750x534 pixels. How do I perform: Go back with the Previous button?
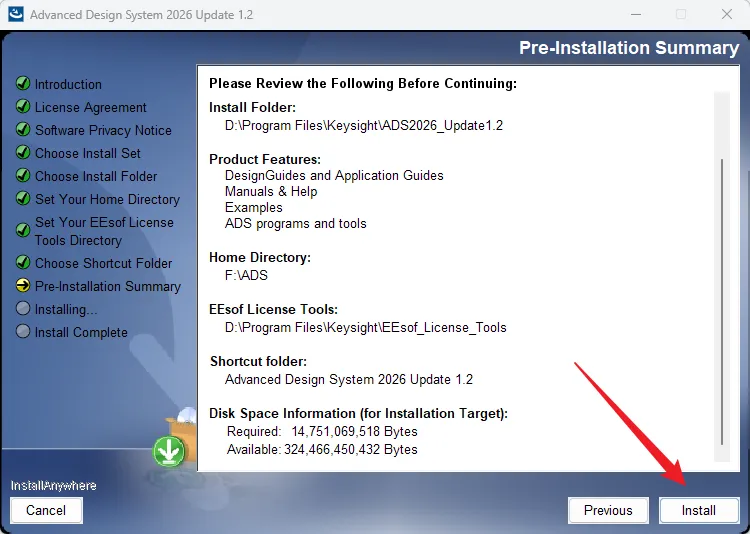tap(608, 510)
